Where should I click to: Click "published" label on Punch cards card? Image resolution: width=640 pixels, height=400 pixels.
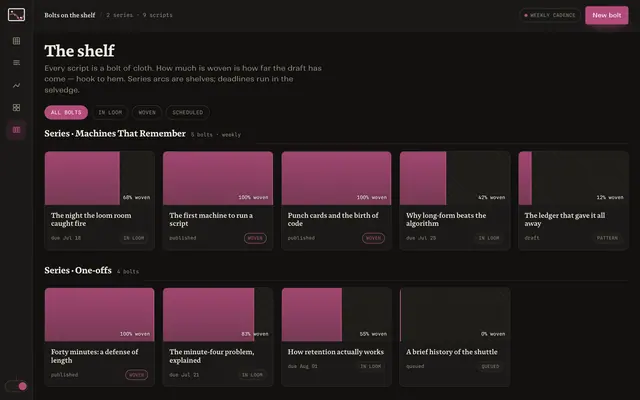[x=301, y=238]
